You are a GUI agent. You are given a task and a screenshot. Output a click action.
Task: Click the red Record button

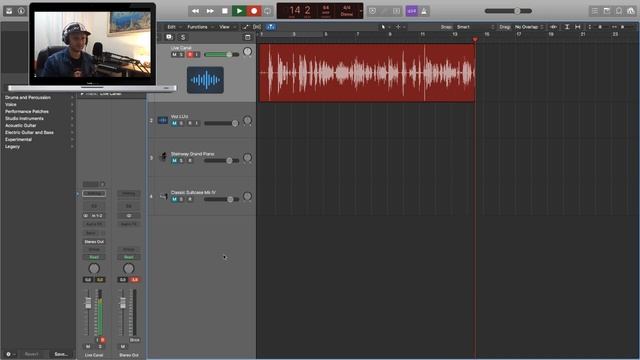pos(254,11)
